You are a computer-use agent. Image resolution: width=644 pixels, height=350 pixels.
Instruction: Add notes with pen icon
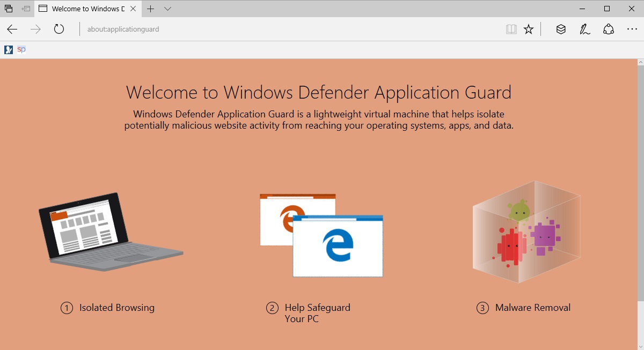585,29
